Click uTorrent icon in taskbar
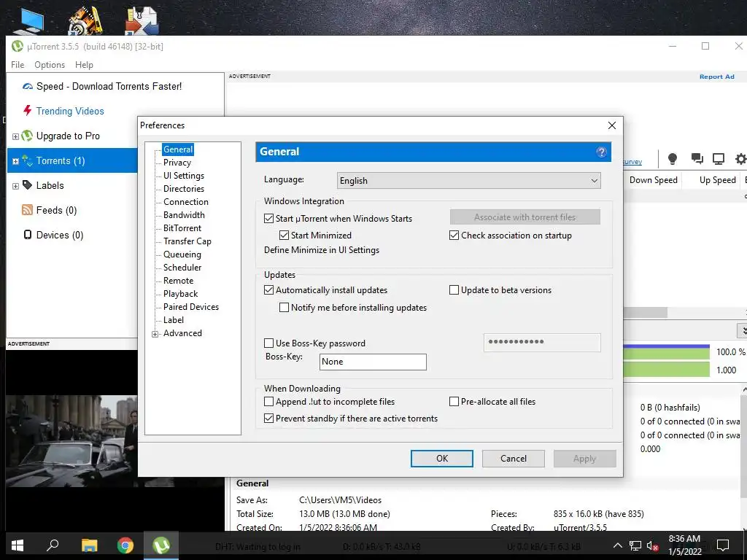This screenshot has height=560, width=747. (x=161, y=545)
